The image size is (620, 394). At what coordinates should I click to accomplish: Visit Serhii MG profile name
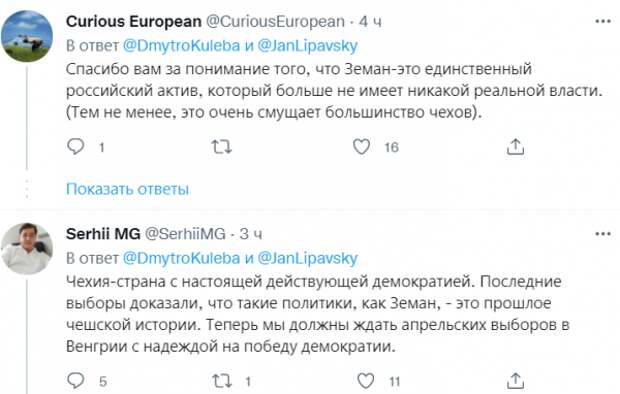[x=103, y=234]
